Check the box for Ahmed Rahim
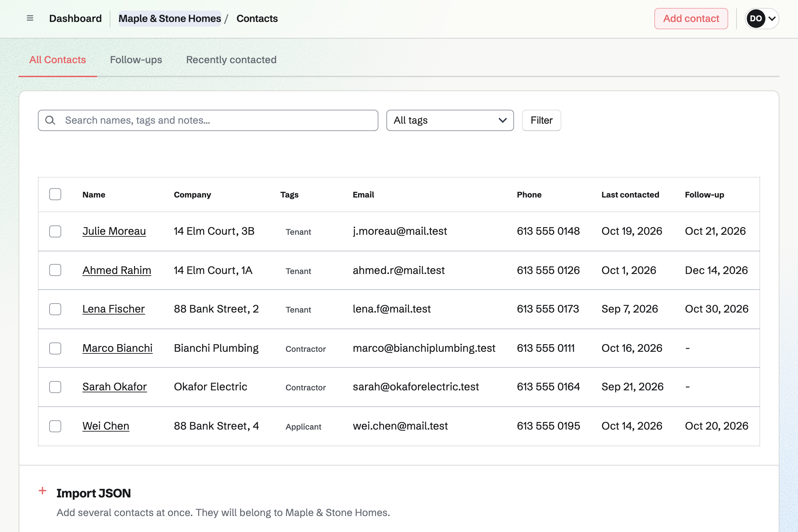The image size is (798, 532). pos(55,270)
